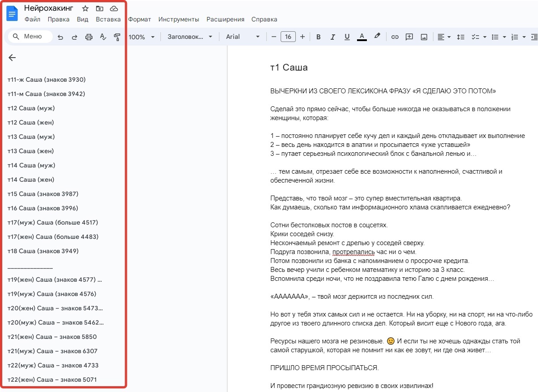Open the Заголовок paragraph style dropdown

[190, 37]
